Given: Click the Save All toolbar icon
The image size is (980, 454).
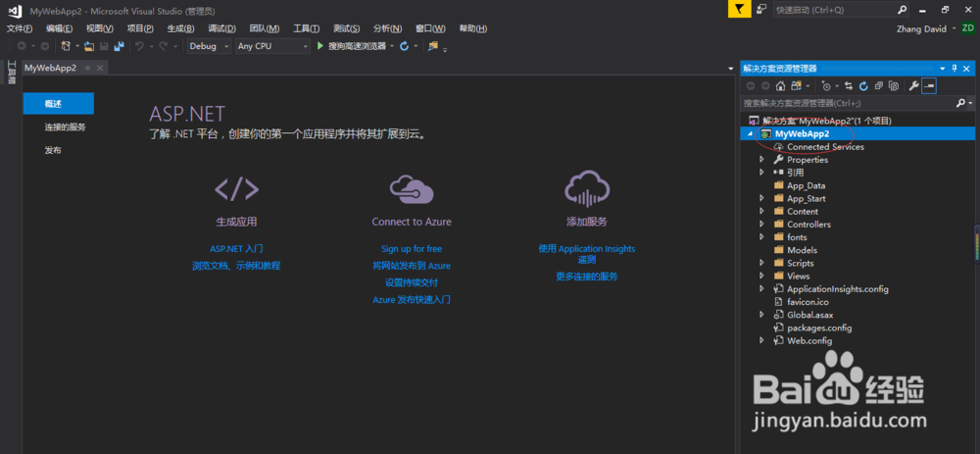Looking at the screenshot, I should [x=119, y=46].
